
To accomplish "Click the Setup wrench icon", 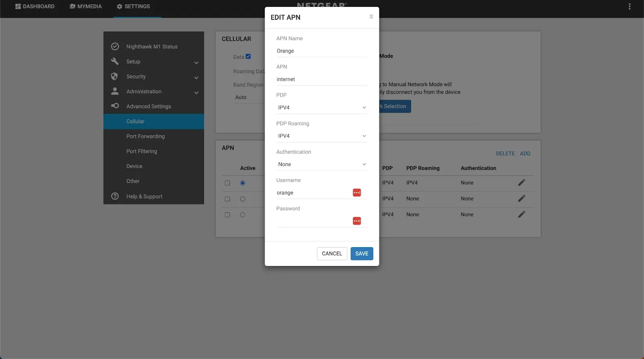I will (115, 61).
